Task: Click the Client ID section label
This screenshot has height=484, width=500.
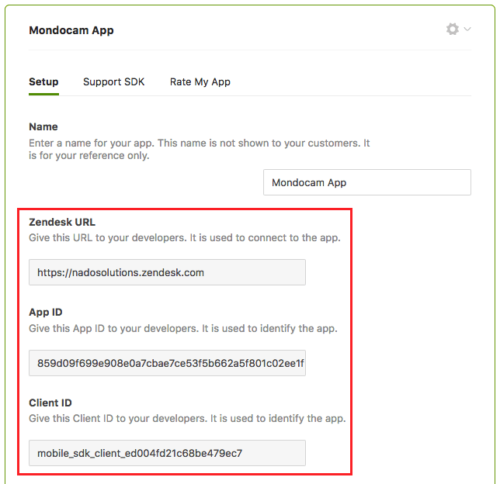Action: [50, 403]
